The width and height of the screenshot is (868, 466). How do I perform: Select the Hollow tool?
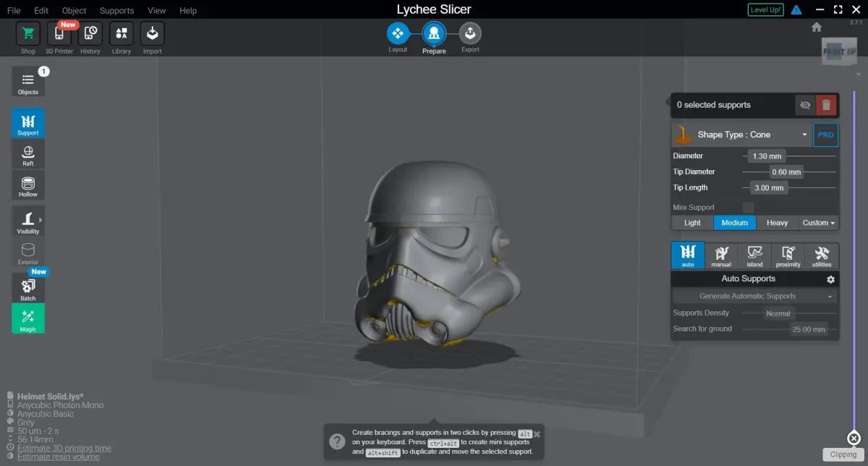(28, 185)
